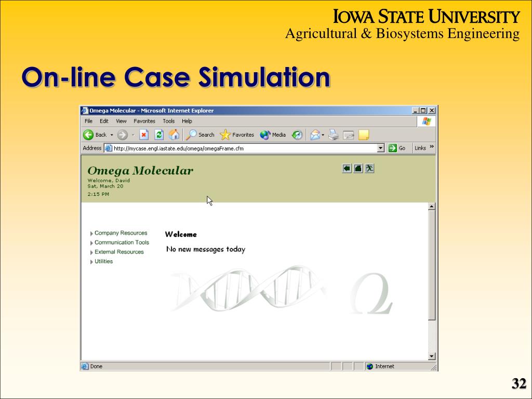532x399 pixels.
Task: Minimize the Internet Explorer window
Action: [x=416, y=111]
